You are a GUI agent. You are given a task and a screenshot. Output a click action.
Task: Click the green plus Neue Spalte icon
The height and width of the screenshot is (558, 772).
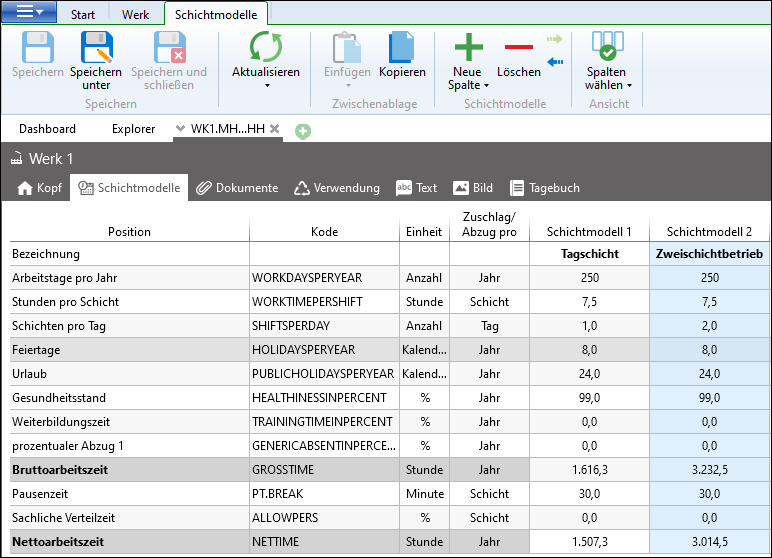(x=468, y=47)
